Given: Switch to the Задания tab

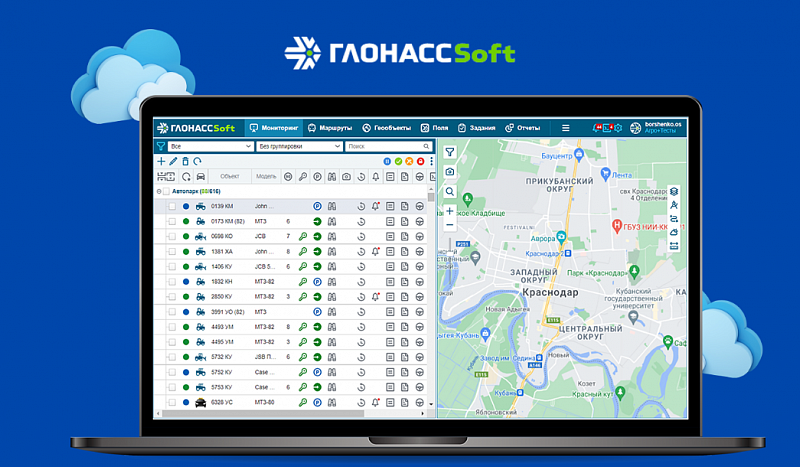Looking at the screenshot, I should point(477,128).
